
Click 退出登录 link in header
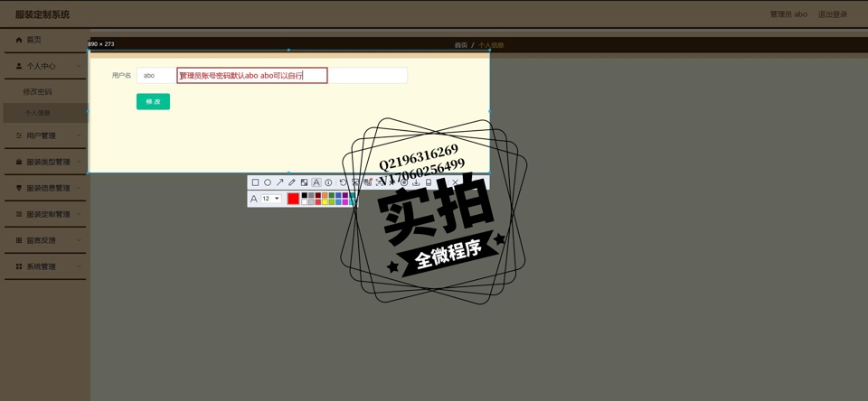(832, 14)
